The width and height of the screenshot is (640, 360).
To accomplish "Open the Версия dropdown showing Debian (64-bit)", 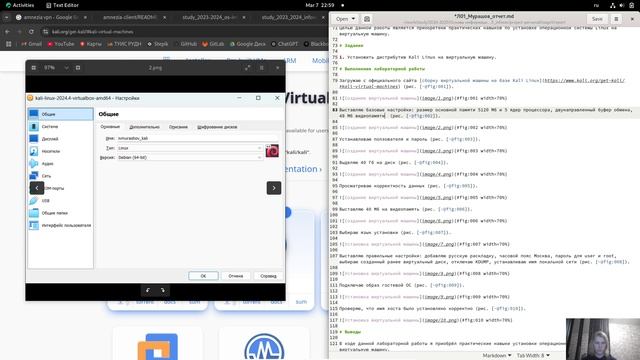I will pos(190,157).
